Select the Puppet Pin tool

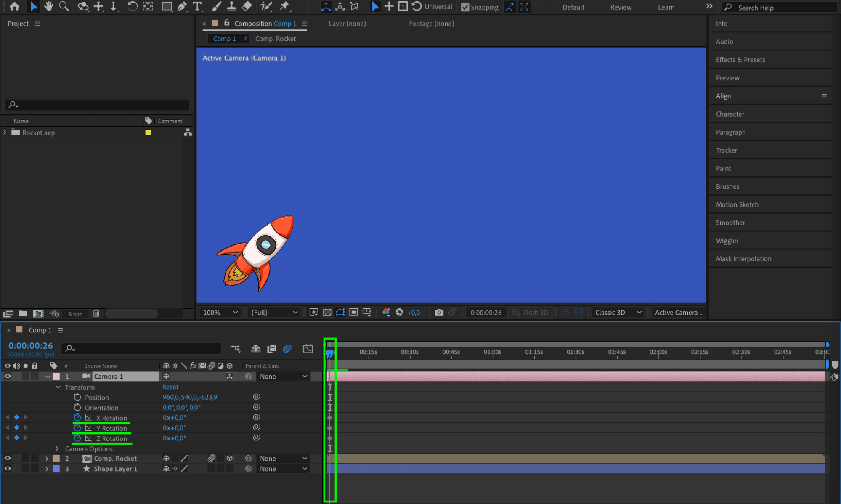285,6
